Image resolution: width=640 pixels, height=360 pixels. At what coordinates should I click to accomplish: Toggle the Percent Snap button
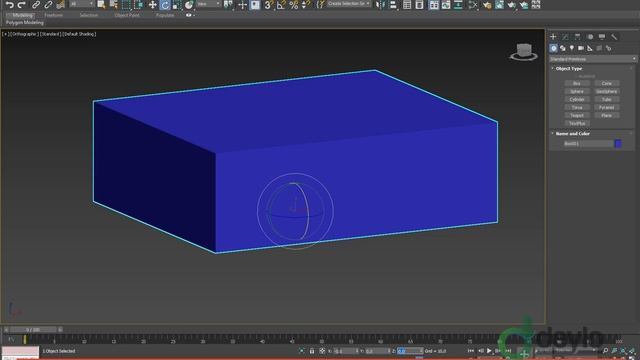click(293, 5)
